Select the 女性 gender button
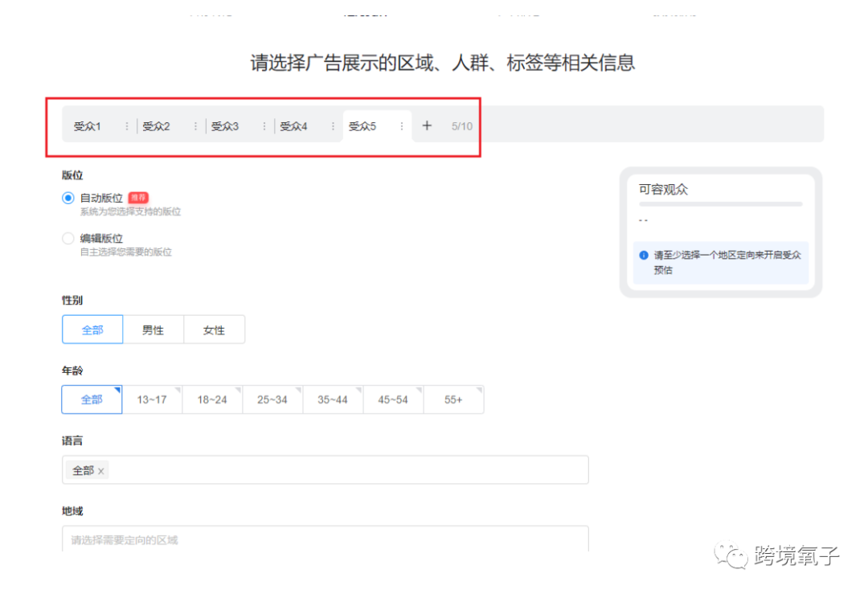 tap(214, 329)
